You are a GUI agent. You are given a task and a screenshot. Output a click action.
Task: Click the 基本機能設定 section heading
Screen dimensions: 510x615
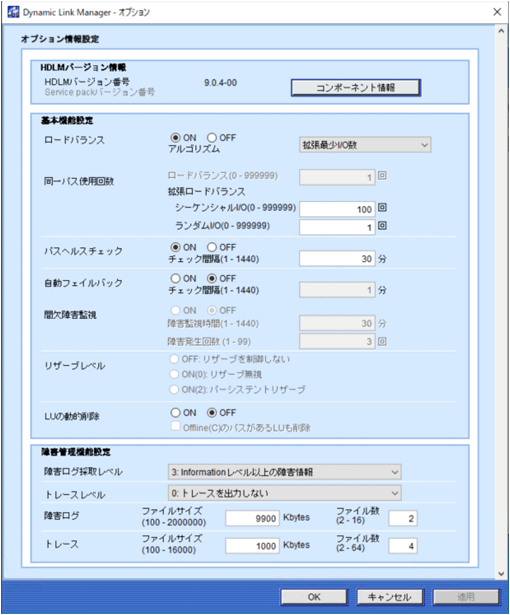point(67,120)
